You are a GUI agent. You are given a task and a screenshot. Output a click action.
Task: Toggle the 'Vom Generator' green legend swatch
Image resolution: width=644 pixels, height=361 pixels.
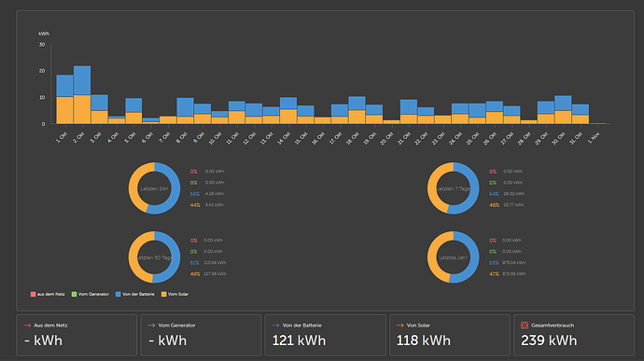coord(74,294)
